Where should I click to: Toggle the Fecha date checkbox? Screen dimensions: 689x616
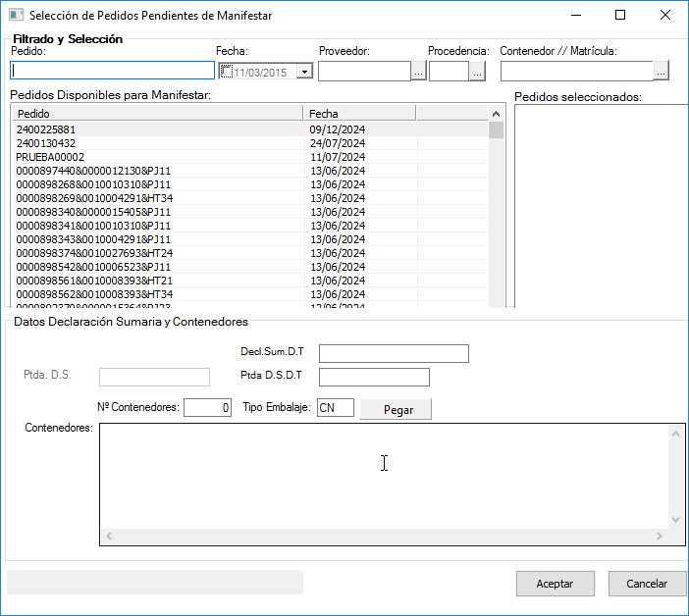pyautogui.click(x=226, y=71)
